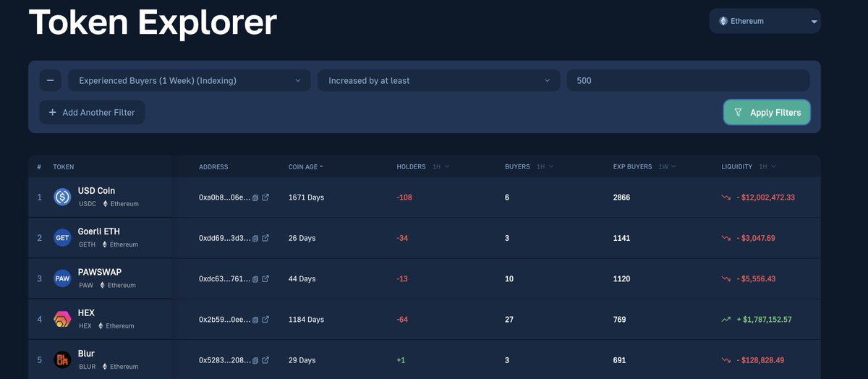Copy the Blur address 0x5283...208

point(255,359)
